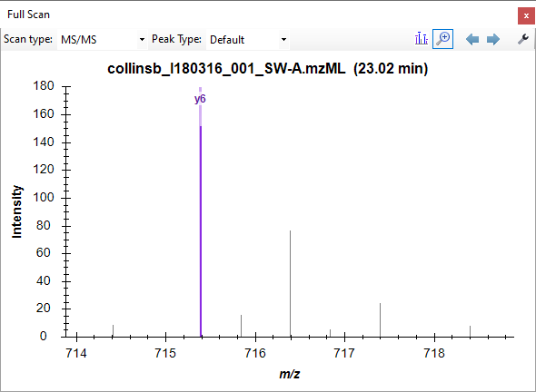
Task: Click the Full Scan window title
Action: click(29, 15)
